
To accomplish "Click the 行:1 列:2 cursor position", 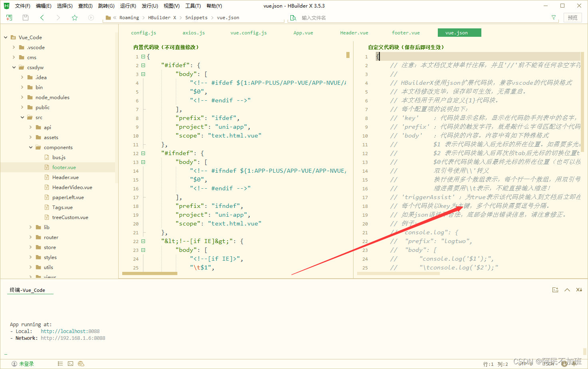I will click(x=495, y=364).
